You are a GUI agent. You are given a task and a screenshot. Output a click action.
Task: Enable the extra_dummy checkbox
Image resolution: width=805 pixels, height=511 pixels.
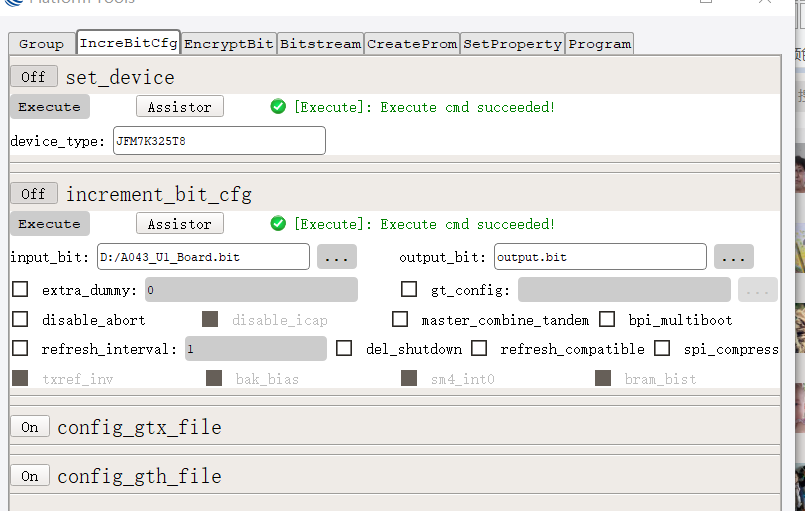[20, 289]
